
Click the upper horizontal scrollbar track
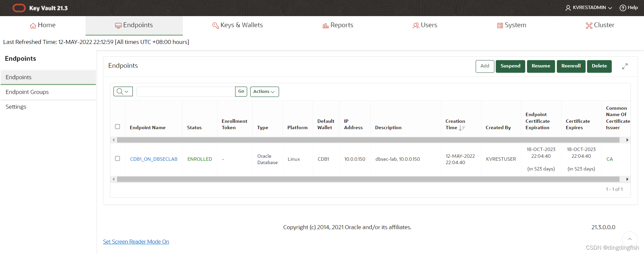pos(368,140)
